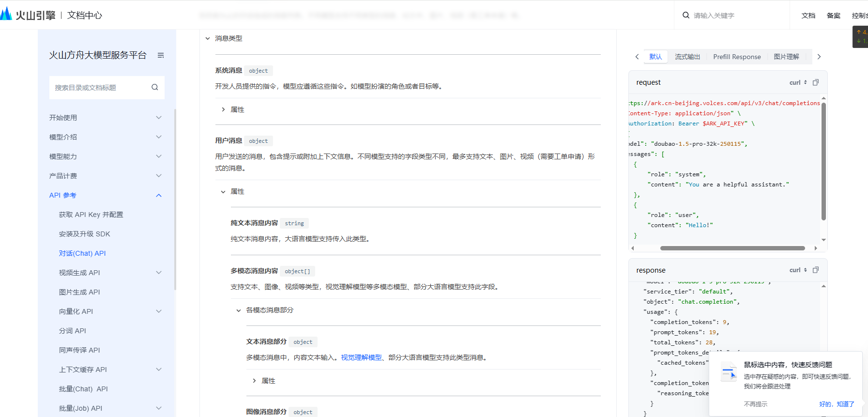Collapse the 各模态消息部分 section
This screenshot has width=868, height=417.
pos(239,310)
